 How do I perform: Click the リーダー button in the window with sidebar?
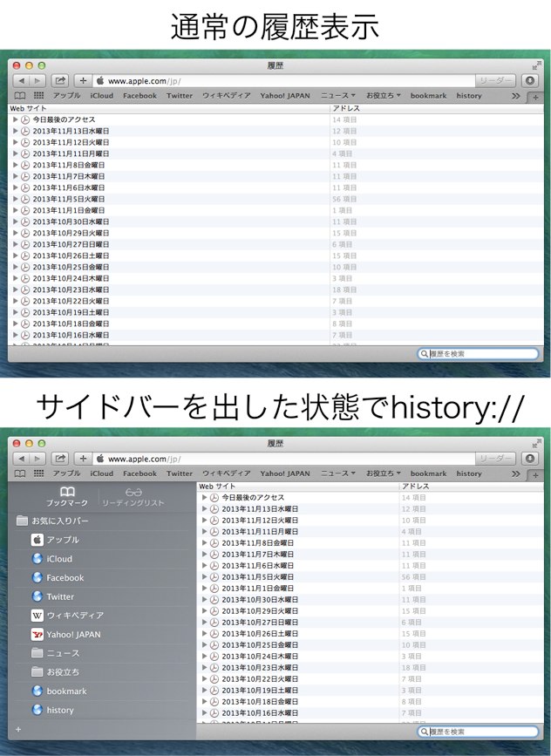495,459
